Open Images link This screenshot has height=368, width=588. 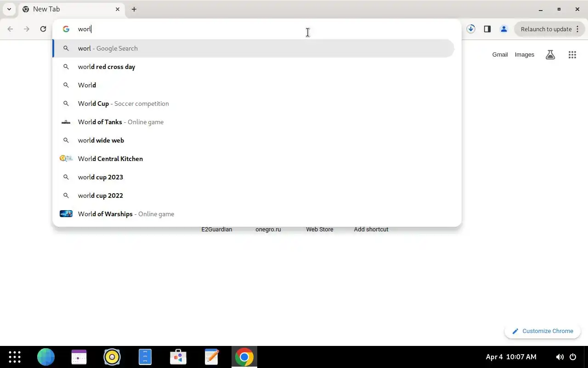[524, 54]
